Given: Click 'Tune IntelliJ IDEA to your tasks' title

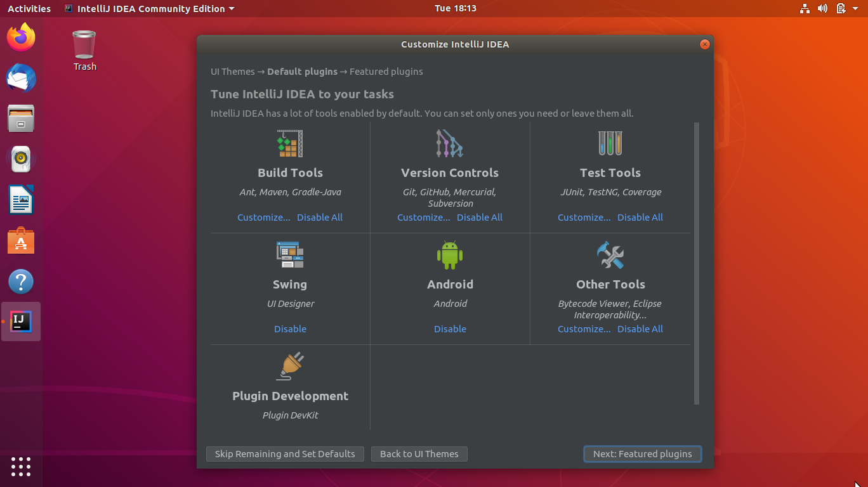Looking at the screenshot, I should [x=302, y=94].
